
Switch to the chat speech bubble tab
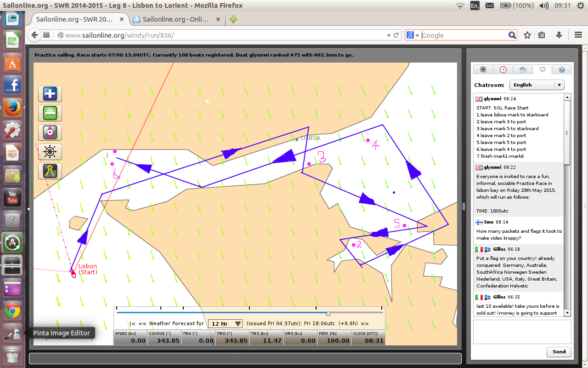coord(542,69)
